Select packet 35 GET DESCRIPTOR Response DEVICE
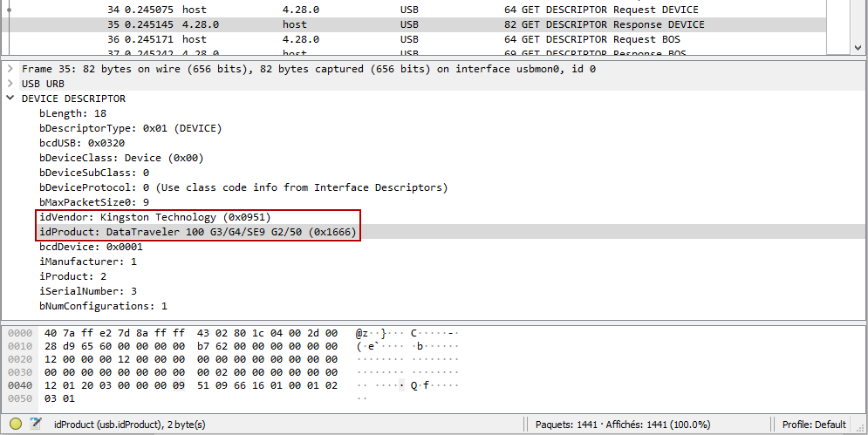Screen dimensions: 868x435 414,24
